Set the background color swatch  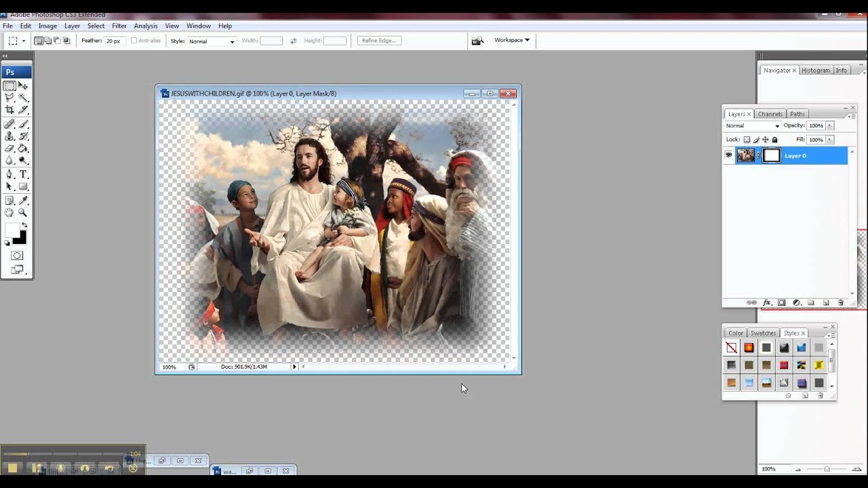21,239
